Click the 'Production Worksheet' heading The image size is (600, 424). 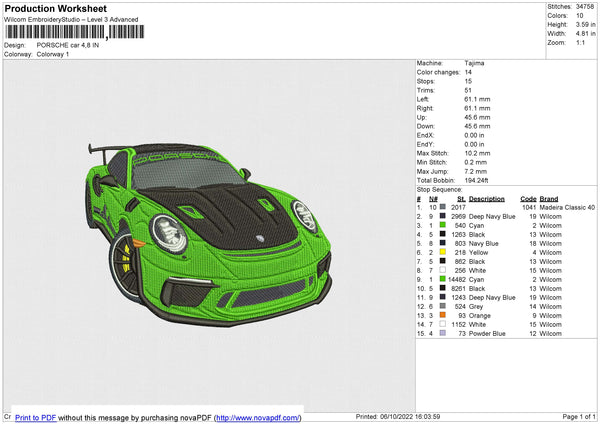[x=55, y=8]
